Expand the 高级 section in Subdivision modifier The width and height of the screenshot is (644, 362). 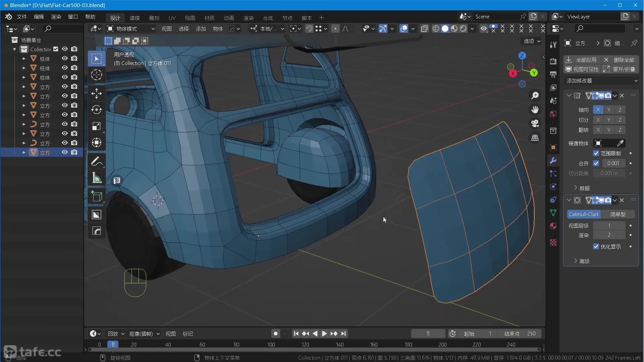pyautogui.click(x=582, y=261)
